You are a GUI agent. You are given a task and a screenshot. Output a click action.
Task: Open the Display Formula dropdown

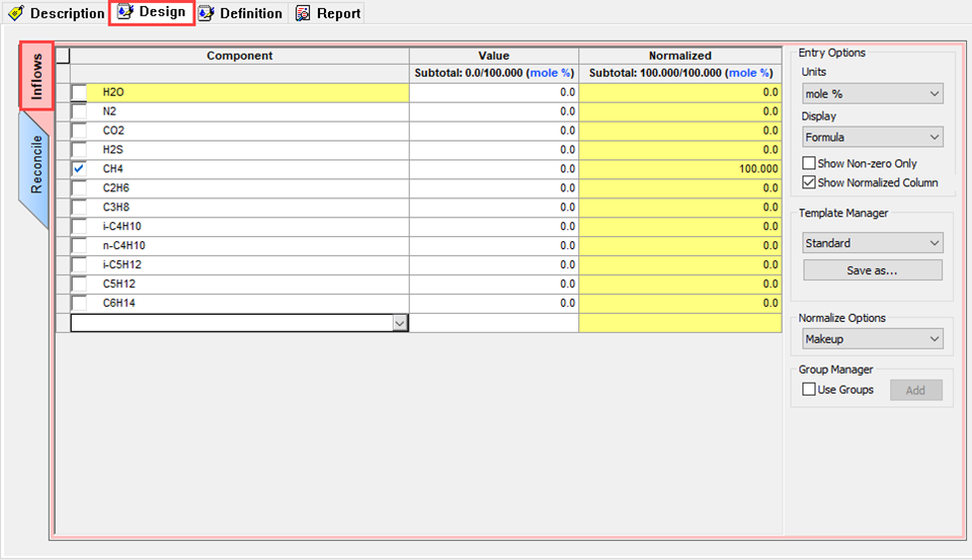tap(872, 138)
